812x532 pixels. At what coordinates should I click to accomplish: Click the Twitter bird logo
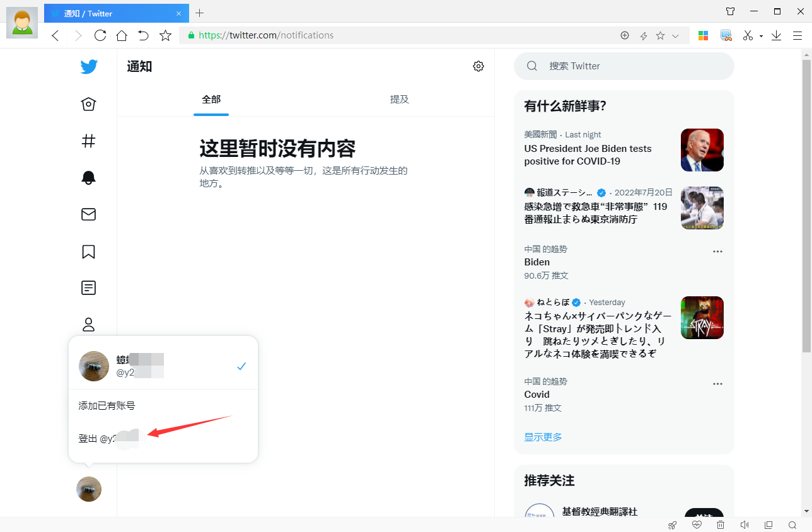click(89, 66)
